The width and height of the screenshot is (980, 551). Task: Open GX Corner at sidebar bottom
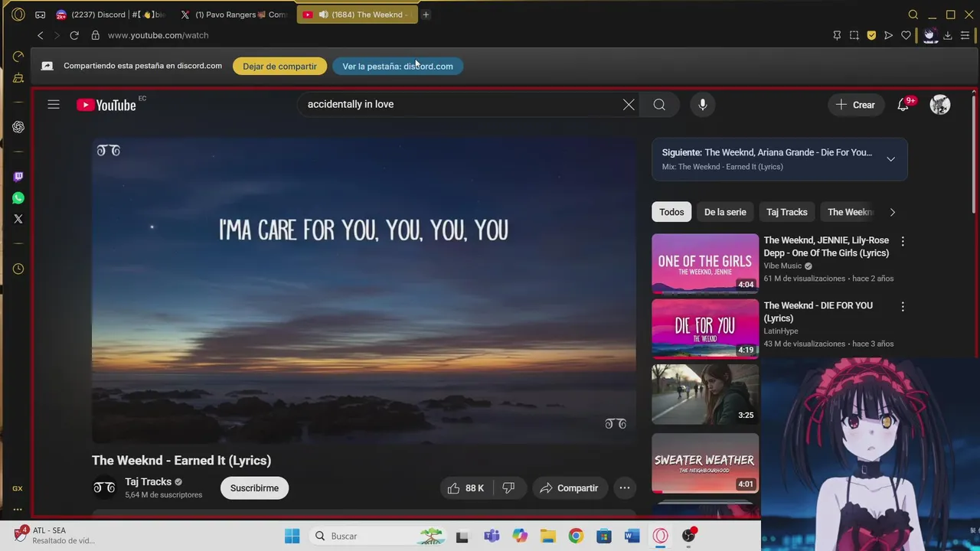tap(18, 488)
